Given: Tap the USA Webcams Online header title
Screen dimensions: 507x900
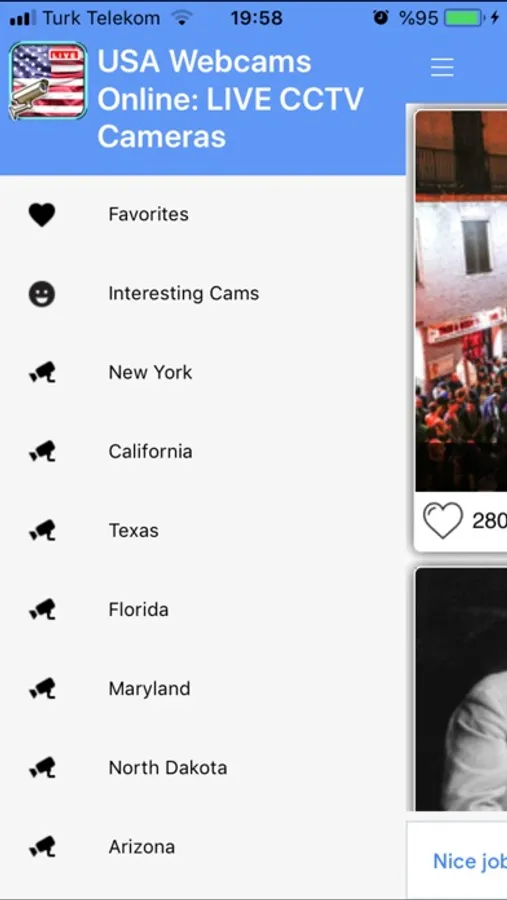Looking at the screenshot, I should coord(230,99).
